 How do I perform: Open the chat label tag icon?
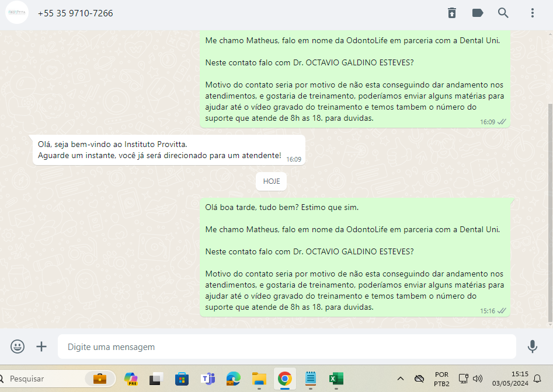(478, 13)
